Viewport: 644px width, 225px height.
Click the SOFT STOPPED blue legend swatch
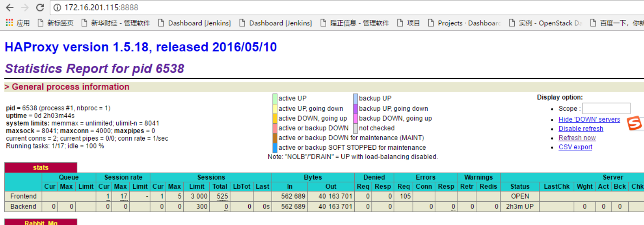(275, 148)
